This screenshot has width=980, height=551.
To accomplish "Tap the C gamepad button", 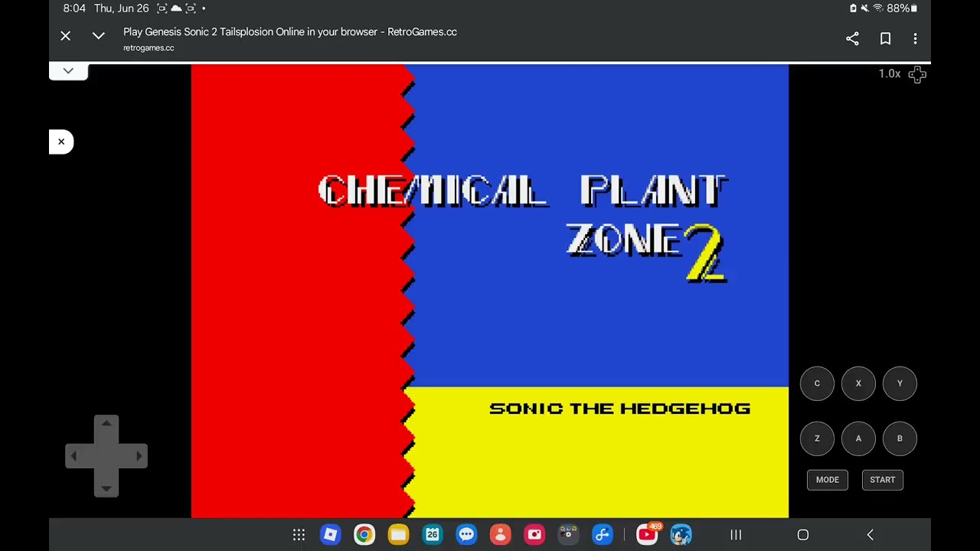I will click(x=817, y=383).
